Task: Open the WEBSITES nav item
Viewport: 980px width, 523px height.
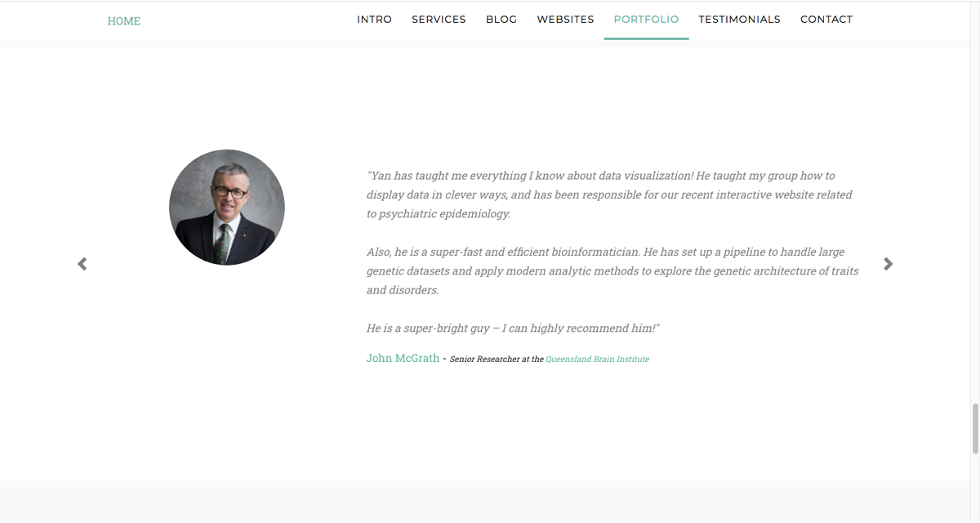Action: pyautogui.click(x=565, y=20)
